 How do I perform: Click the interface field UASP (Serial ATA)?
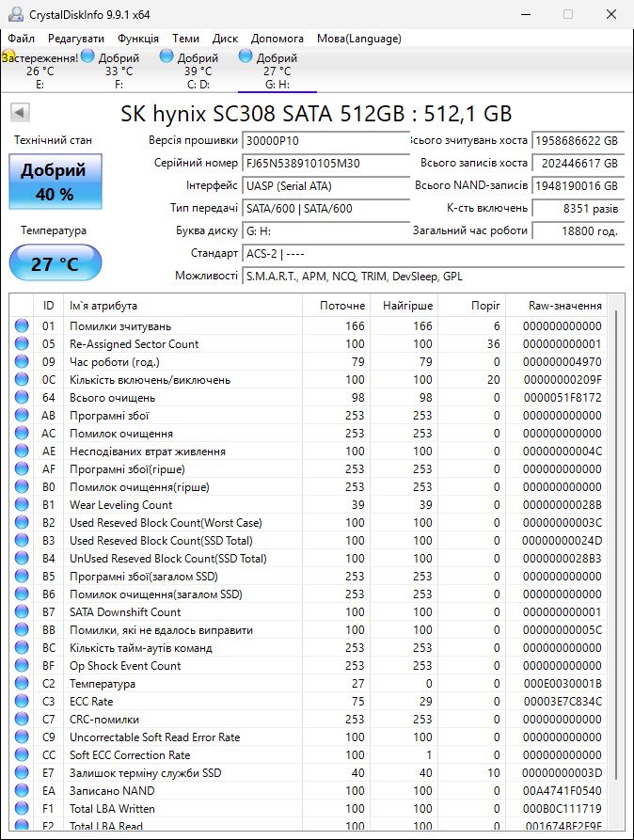tap(325, 186)
